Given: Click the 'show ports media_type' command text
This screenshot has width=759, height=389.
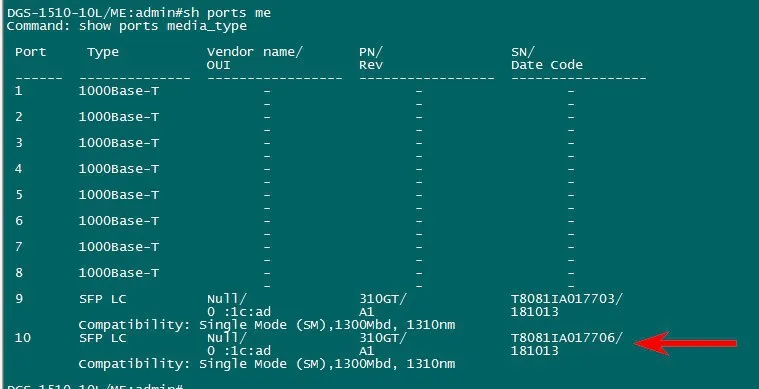Looking at the screenshot, I should 163,26.
